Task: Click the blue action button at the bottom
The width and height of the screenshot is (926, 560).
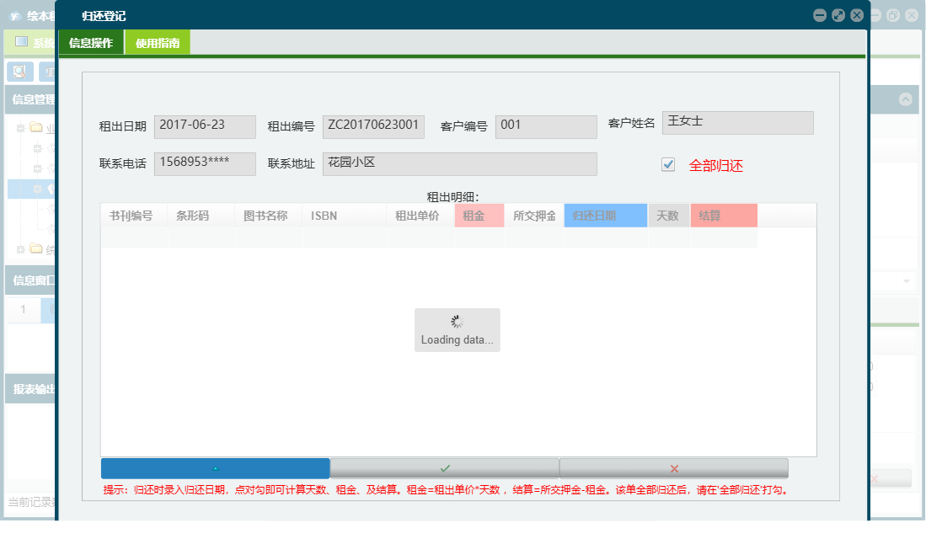Action: pos(215,468)
